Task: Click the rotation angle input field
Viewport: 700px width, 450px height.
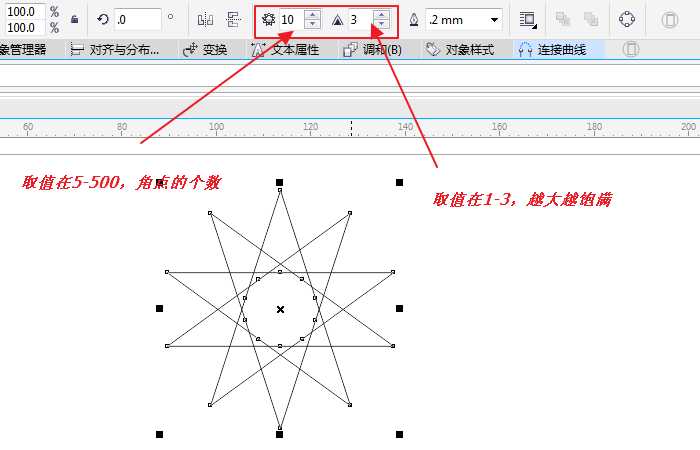Action: tap(138, 20)
